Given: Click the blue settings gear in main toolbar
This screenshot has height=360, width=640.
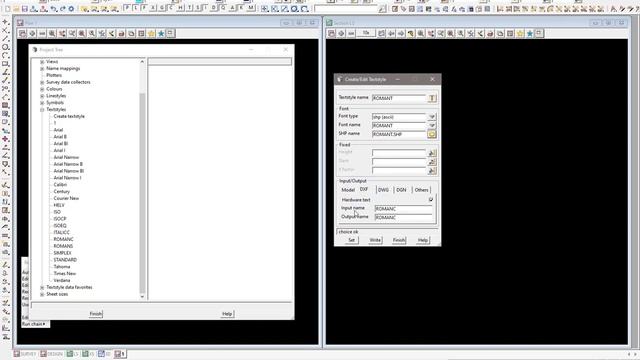Looking at the screenshot, I should pos(71,9).
